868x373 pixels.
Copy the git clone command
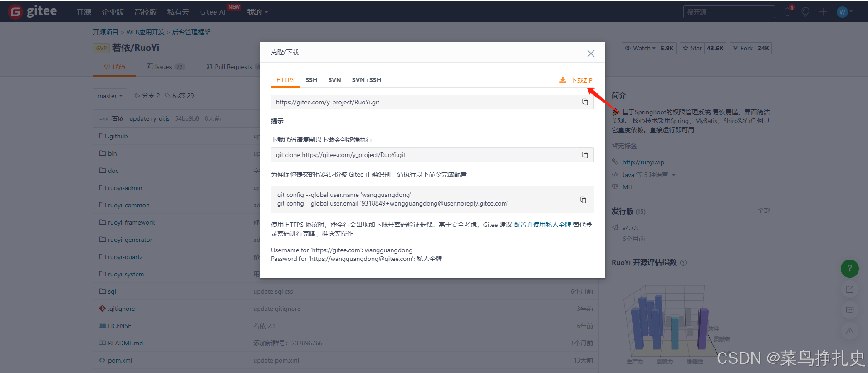pyautogui.click(x=585, y=155)
